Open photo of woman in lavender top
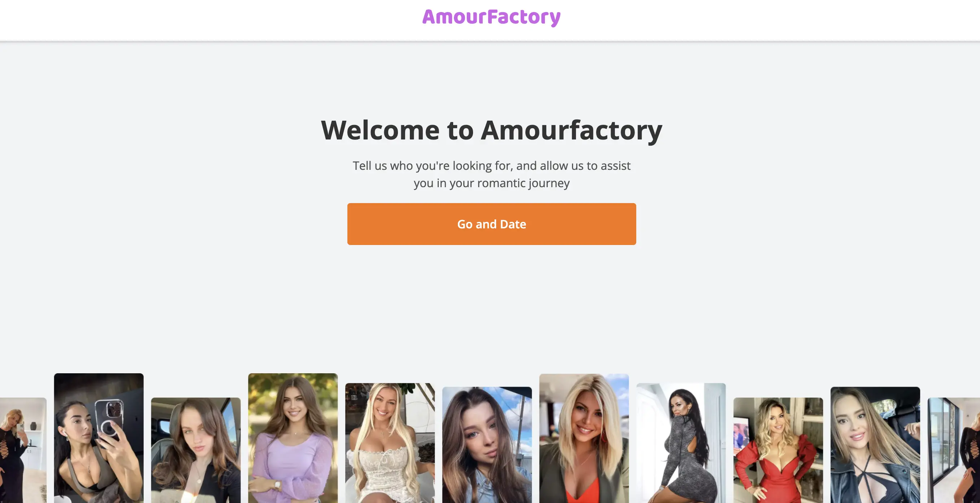The height and width of the screenshot is (503, 980). pos(293,438)
